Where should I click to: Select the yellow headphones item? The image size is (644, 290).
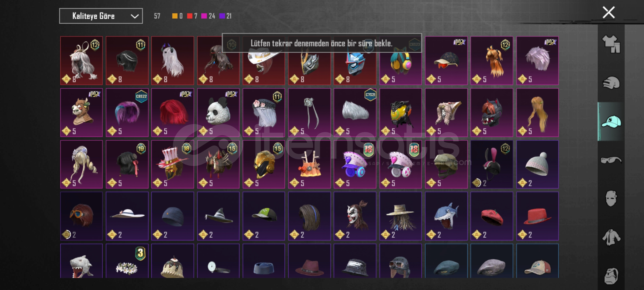tap(401, 61)
